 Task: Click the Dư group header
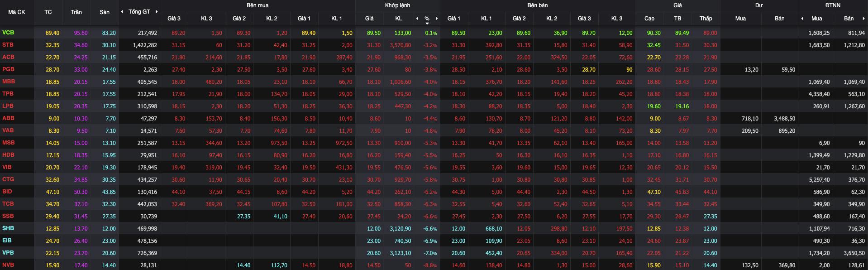tap(759, 5)
